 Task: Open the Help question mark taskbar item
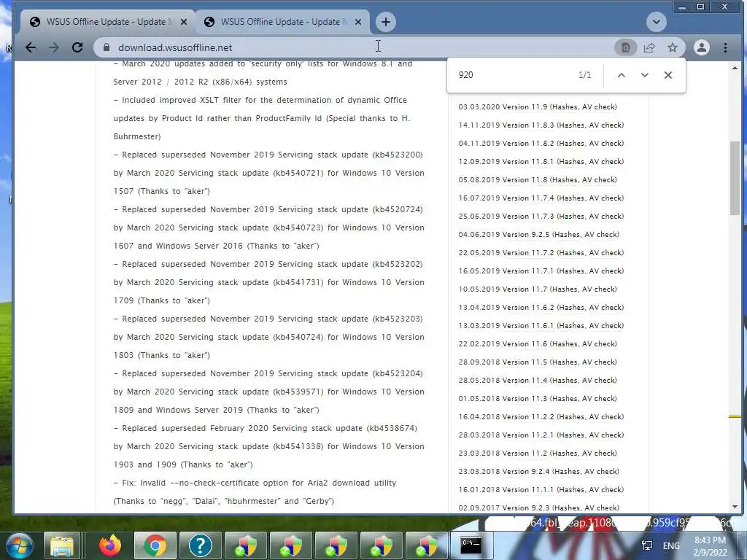click(x=200, y=545)
